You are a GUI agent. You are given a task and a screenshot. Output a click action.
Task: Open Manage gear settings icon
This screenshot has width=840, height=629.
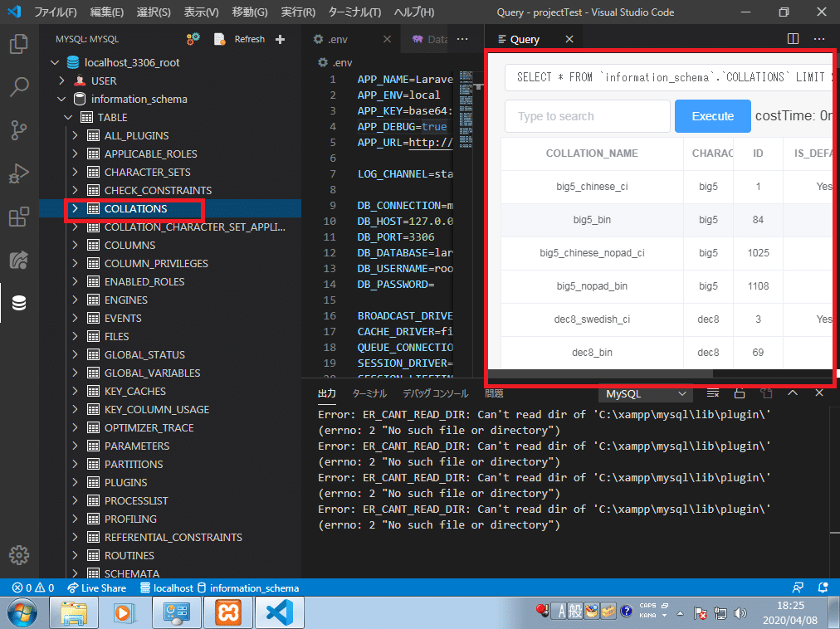pos(19,555)
